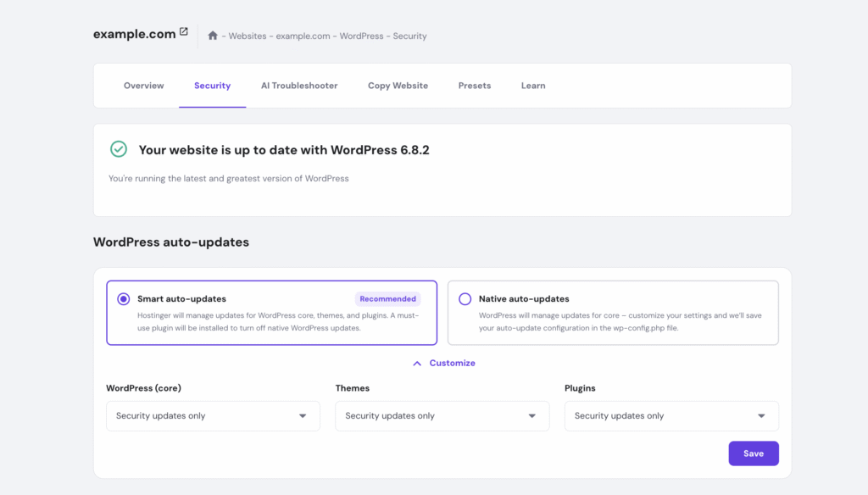Viewport: 868px width, 495px height.
Task: Open the Plugins update preference selector
Action: click(x=671, y=416)
